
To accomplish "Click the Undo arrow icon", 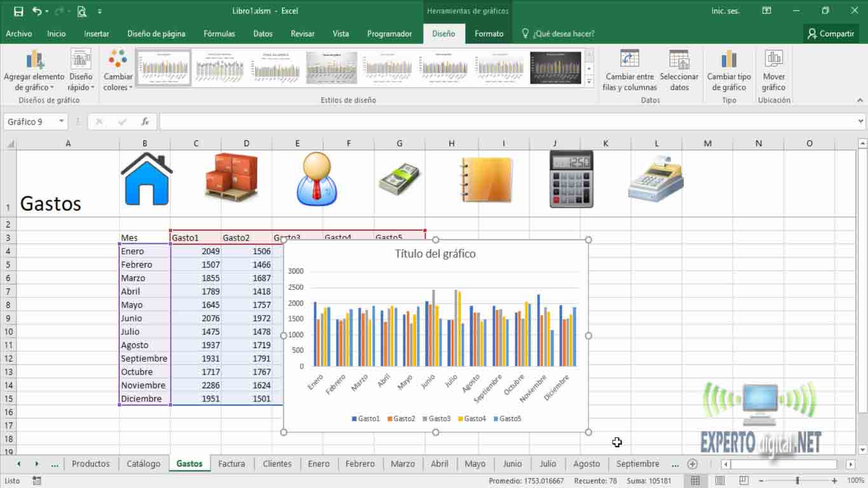I will (37, 11).
